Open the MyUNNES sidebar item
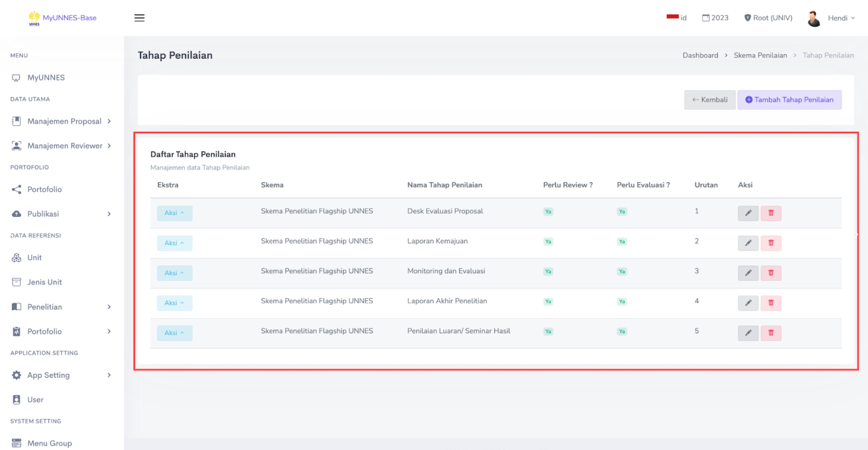This screenshot has width=868, height=450. pos(46,78)
